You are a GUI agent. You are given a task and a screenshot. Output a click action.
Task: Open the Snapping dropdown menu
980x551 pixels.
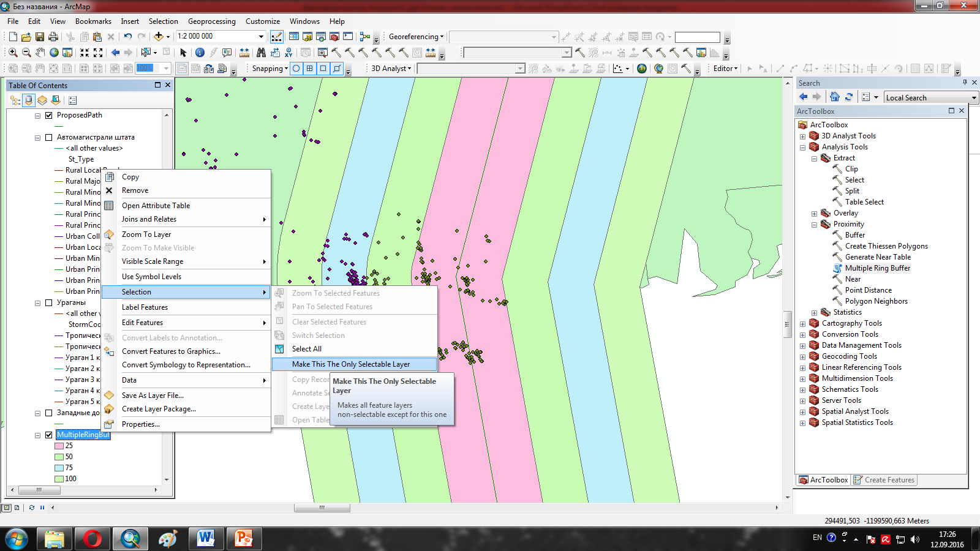(270, 69)
